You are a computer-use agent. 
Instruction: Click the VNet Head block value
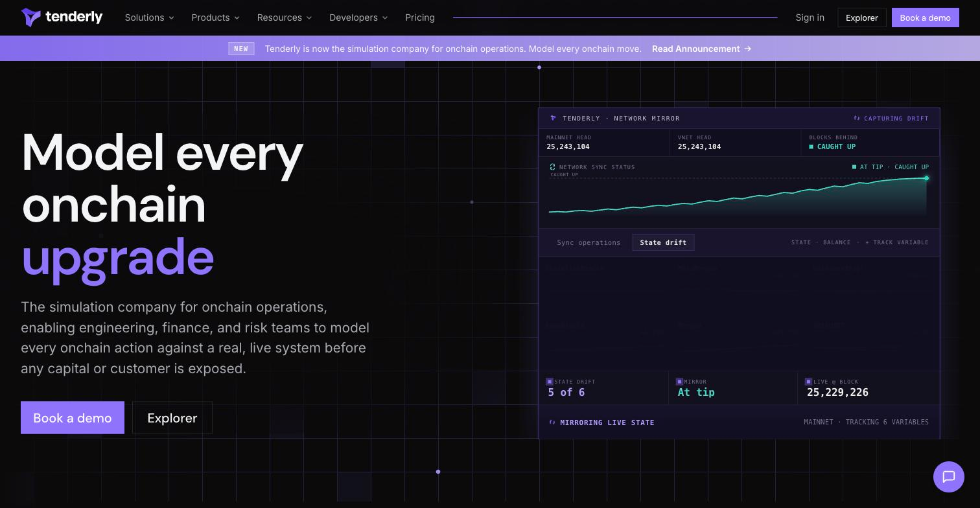pyautogui.click(x=699, y=147)
